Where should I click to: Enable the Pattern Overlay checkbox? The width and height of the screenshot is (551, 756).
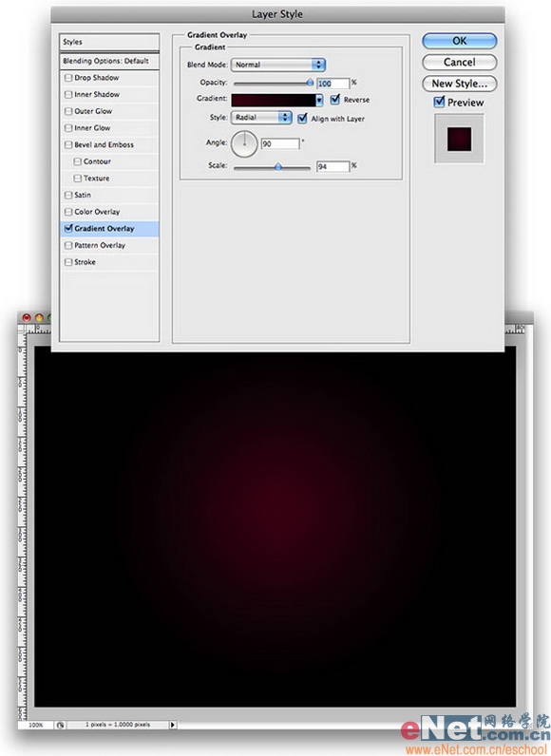[x=68, y=245]
